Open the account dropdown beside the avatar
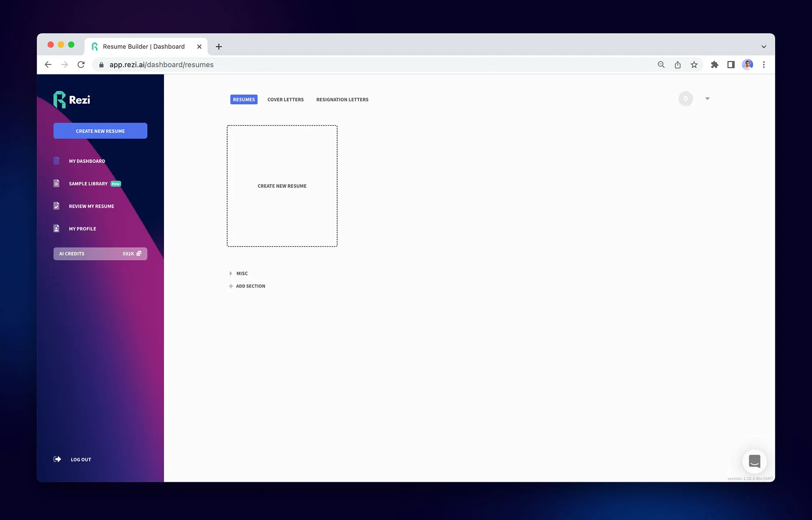Viewport: 812px width, 520px height. click(707, 98)
